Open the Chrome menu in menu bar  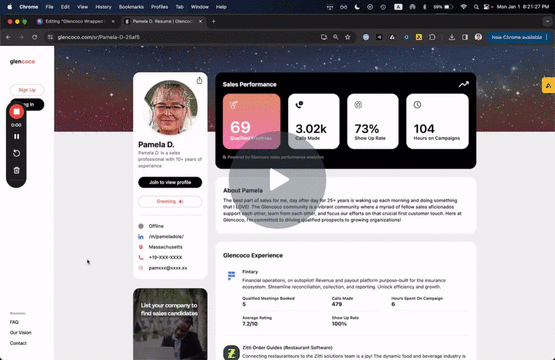(x=29, y=7)
